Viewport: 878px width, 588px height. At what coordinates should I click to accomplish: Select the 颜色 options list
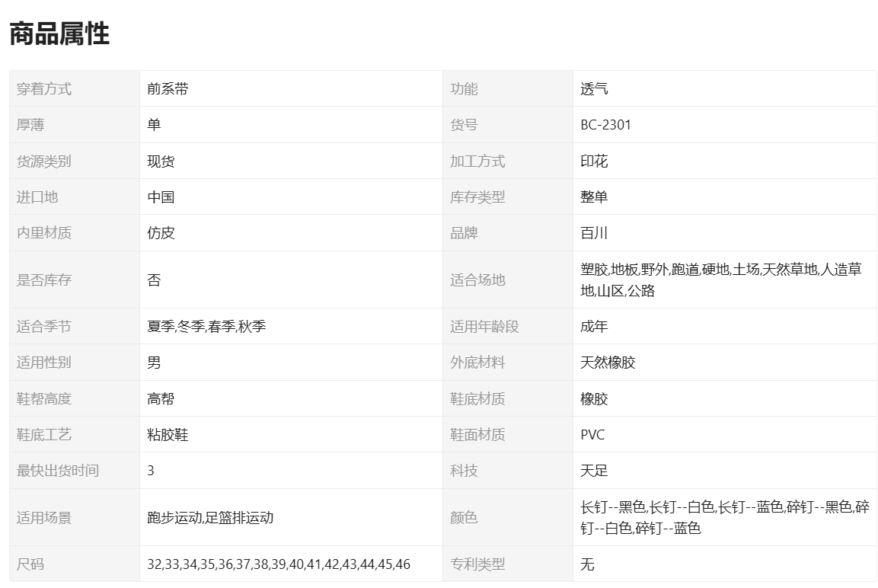pyautogui.click(x=724, y=517)
